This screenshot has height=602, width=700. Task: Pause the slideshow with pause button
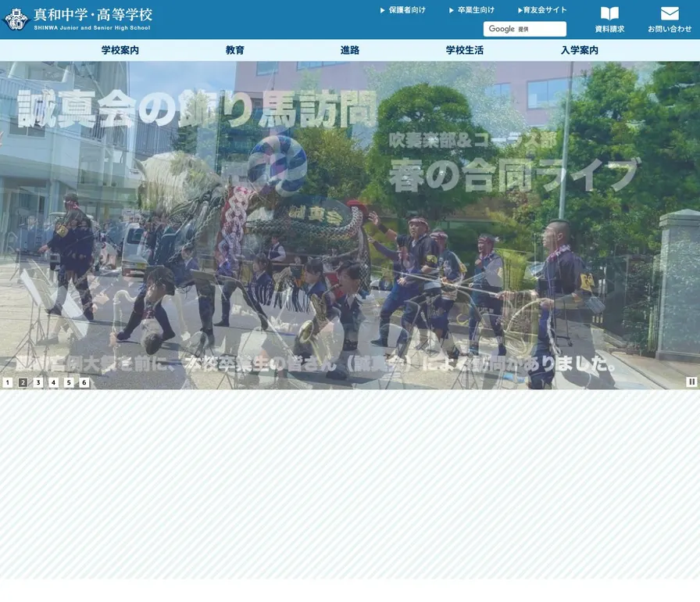pyautogui.click(x=691, y=382)
